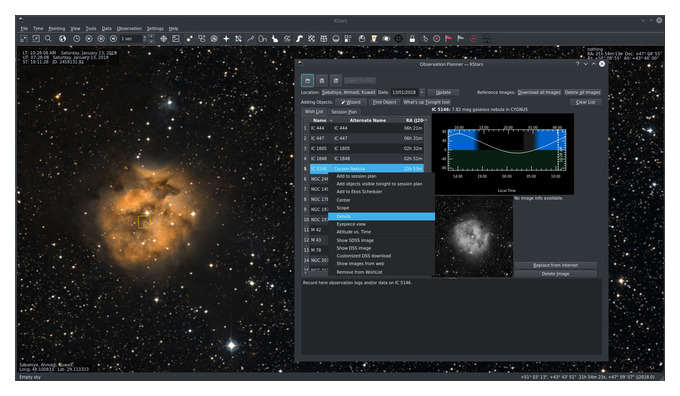
Task: Click the 1 sec time step field
Action: tap(131, 39)
